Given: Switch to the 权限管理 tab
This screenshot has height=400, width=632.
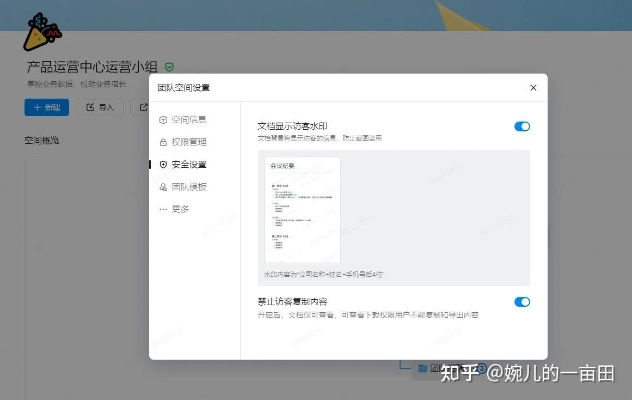Looking at the screenshot, I should [x=188, y=142].
